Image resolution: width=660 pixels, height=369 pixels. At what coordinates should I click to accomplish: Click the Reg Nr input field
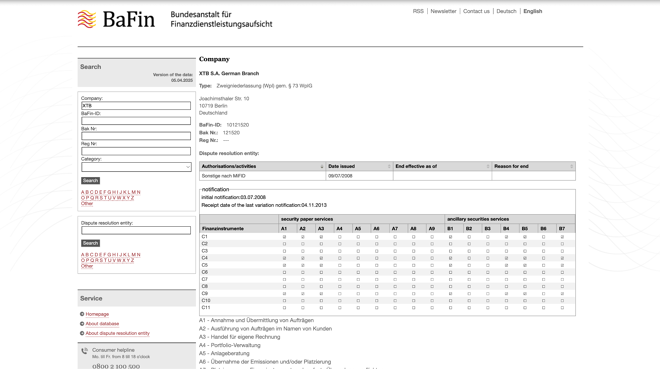click(x=136, y=151)
